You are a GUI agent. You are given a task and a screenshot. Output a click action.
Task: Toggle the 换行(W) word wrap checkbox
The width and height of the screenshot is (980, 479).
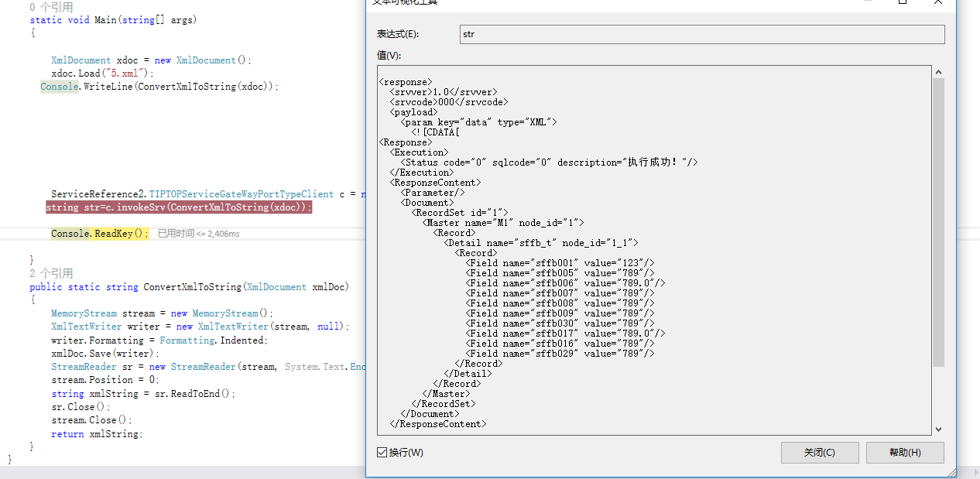(x=382, y=453)
